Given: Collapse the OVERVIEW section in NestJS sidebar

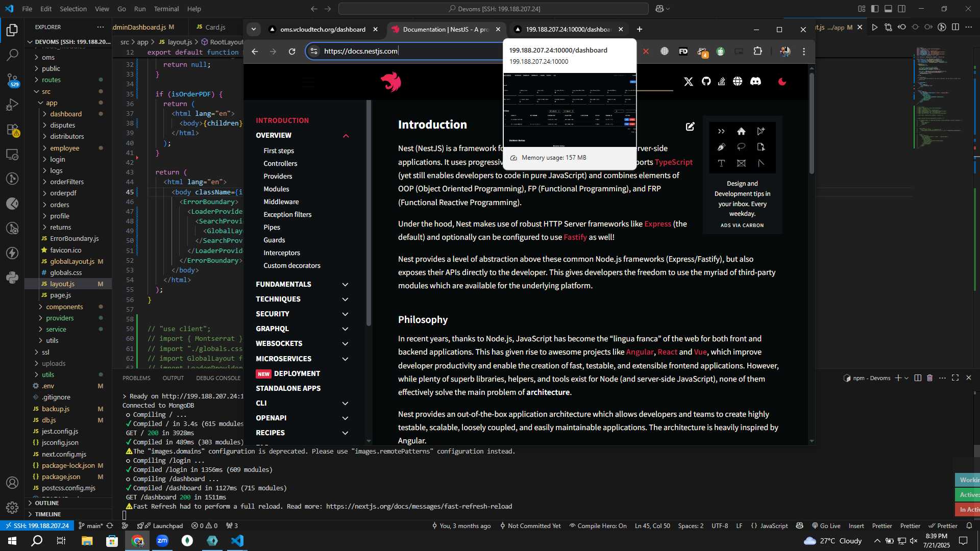Looking at the screenshot, I should tap(346, 136).
